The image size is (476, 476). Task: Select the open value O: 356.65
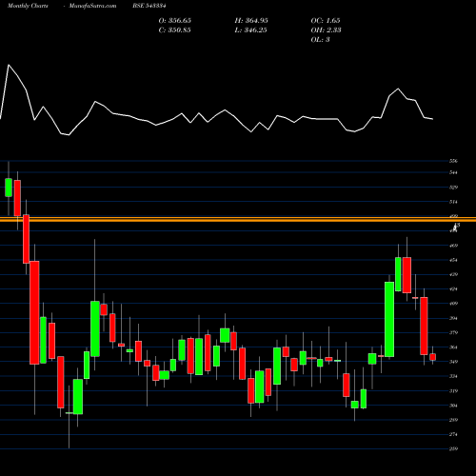175,21
